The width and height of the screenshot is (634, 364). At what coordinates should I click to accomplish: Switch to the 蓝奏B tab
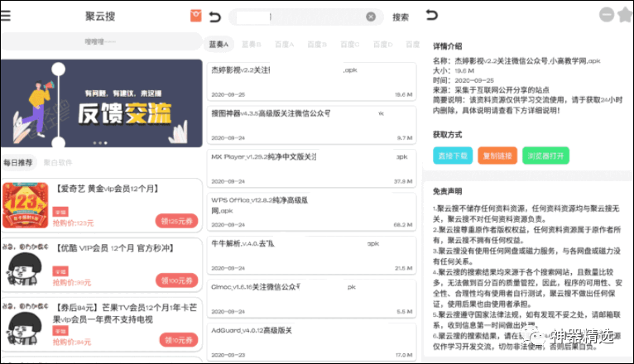point(251,45)
